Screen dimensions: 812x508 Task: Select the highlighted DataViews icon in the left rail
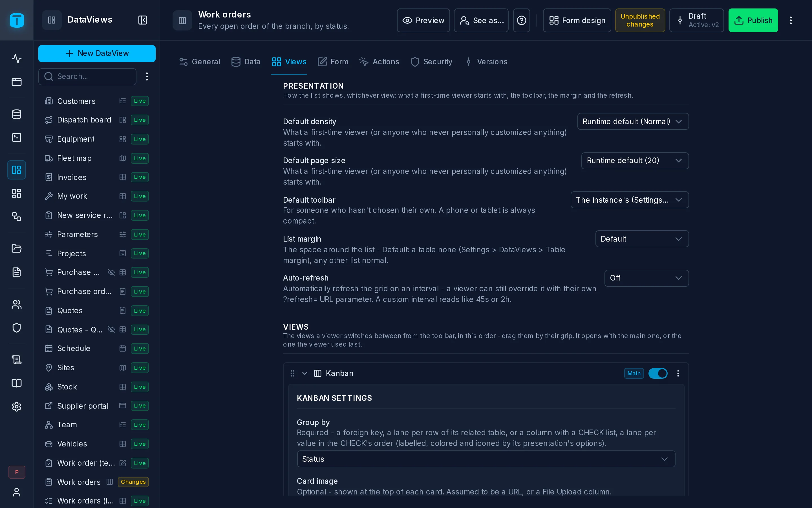(16, 170)
